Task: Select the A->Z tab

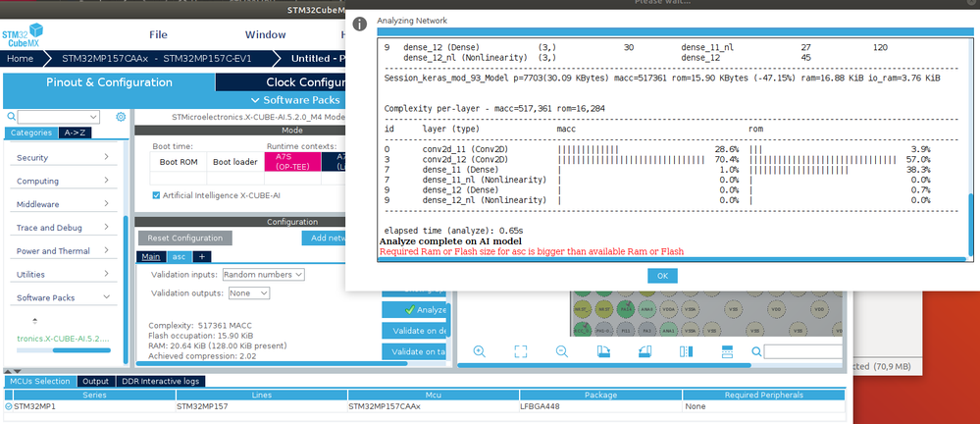Action: pos(75,132)
